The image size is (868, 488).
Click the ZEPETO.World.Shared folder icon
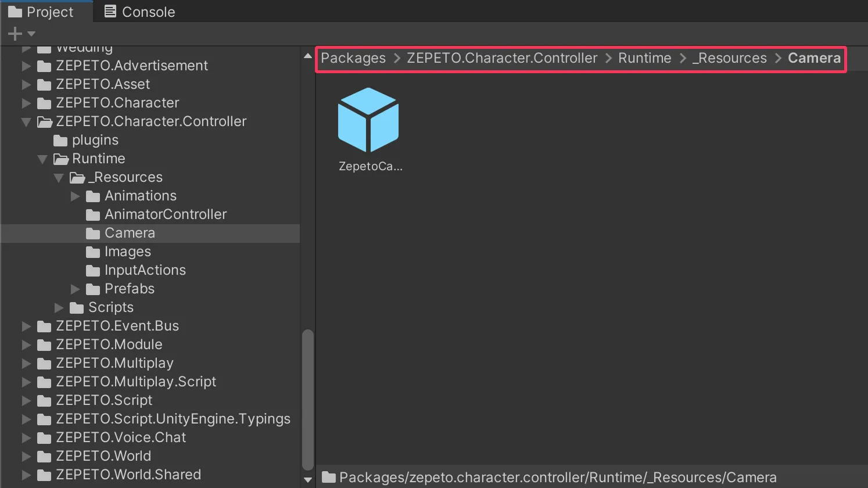coord(44,475)
